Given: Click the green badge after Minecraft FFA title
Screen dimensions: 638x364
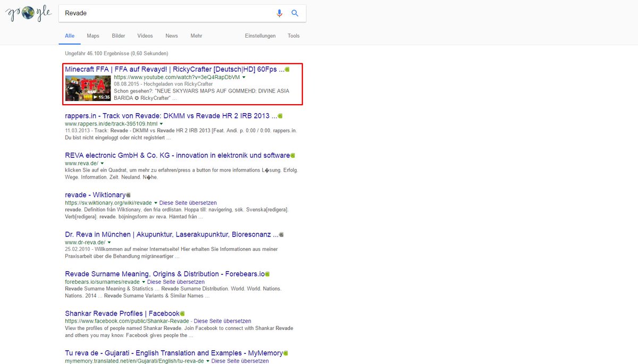Looking at the screenshot, I should 287,70.
